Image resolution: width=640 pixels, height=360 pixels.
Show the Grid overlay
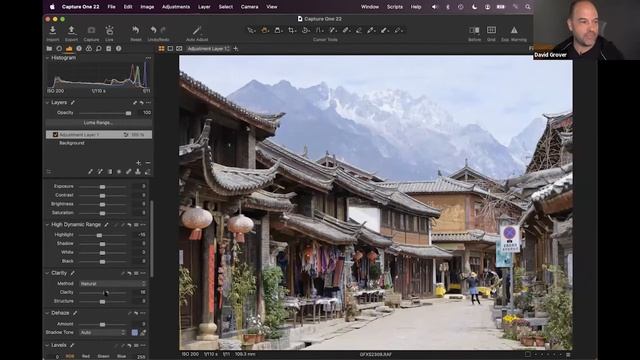(x=491, y=30)
